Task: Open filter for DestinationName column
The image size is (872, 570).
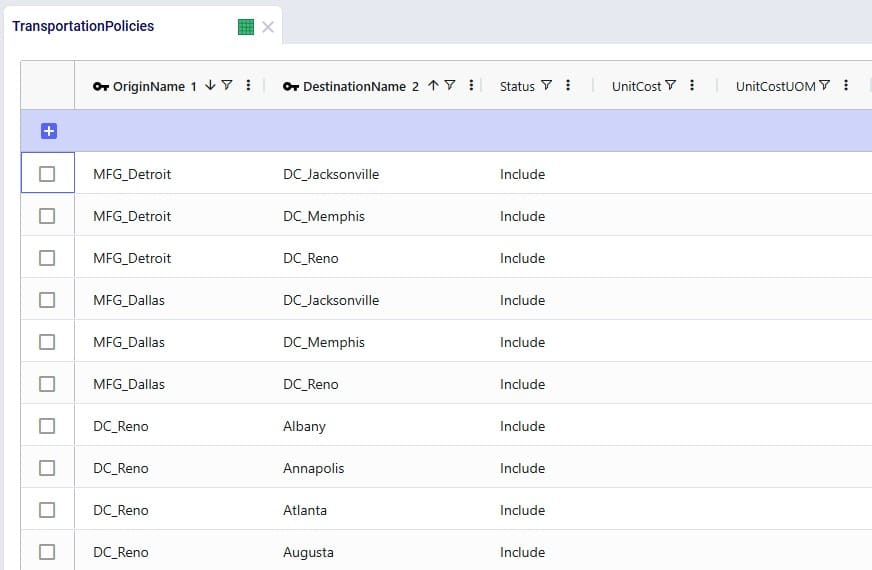Action: 450,85
